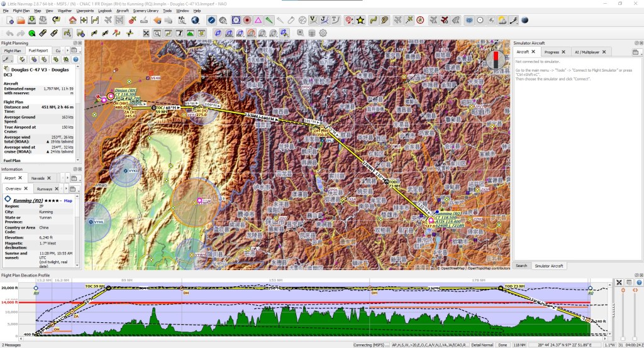Image resolution: width=644 pixels, height=348 pixels.
Task: Click the map compass rose icon
Action: [496, 59]
